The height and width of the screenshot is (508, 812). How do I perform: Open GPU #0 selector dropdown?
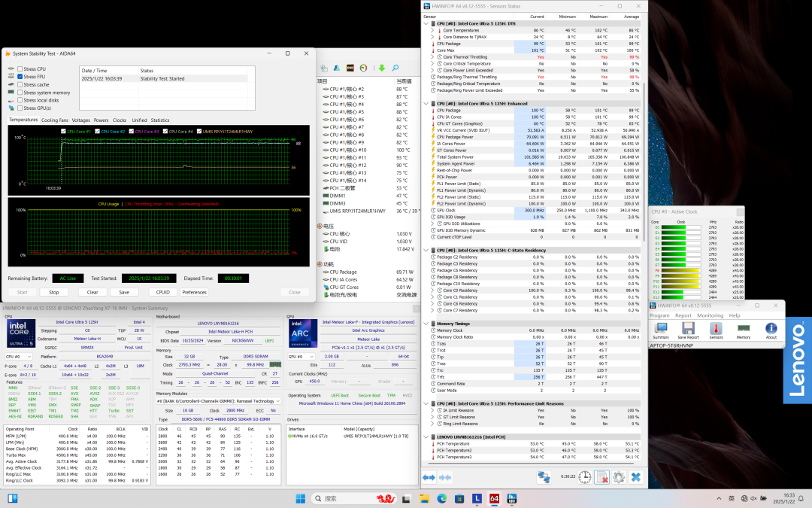[302, 357]
